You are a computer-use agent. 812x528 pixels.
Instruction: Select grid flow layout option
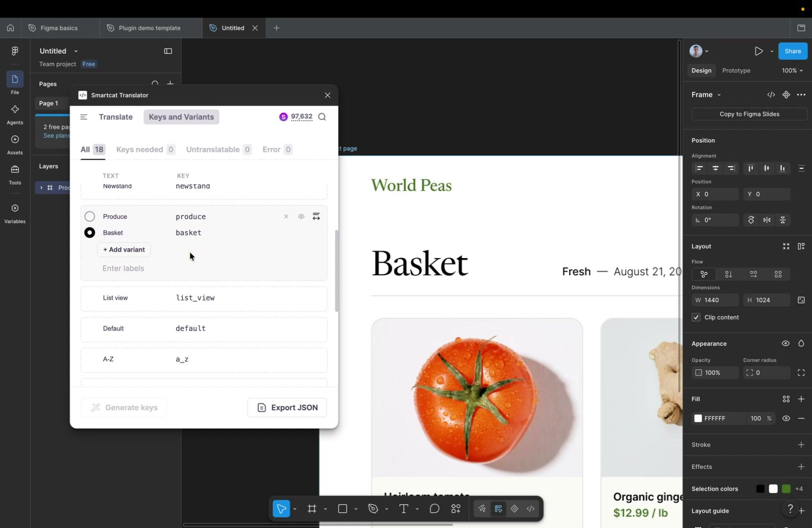[778, 274]
